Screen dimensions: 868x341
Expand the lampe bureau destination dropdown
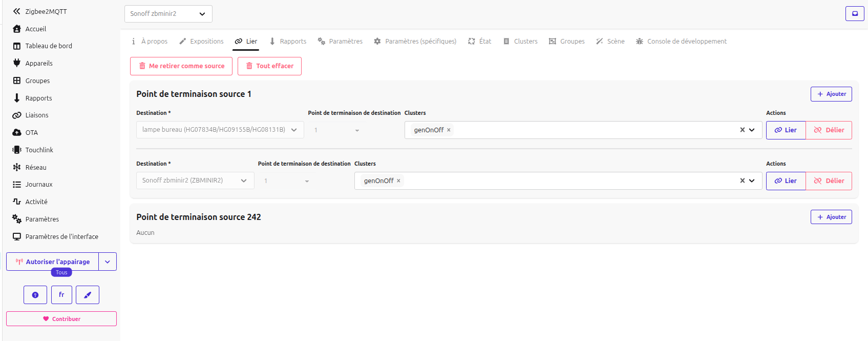(x=294, y=130)
